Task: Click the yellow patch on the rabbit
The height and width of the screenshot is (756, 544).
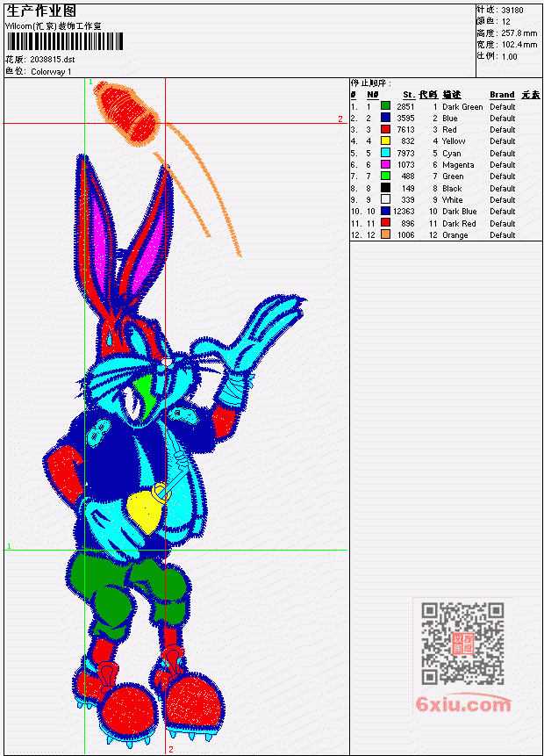Action: coord(146,514)
